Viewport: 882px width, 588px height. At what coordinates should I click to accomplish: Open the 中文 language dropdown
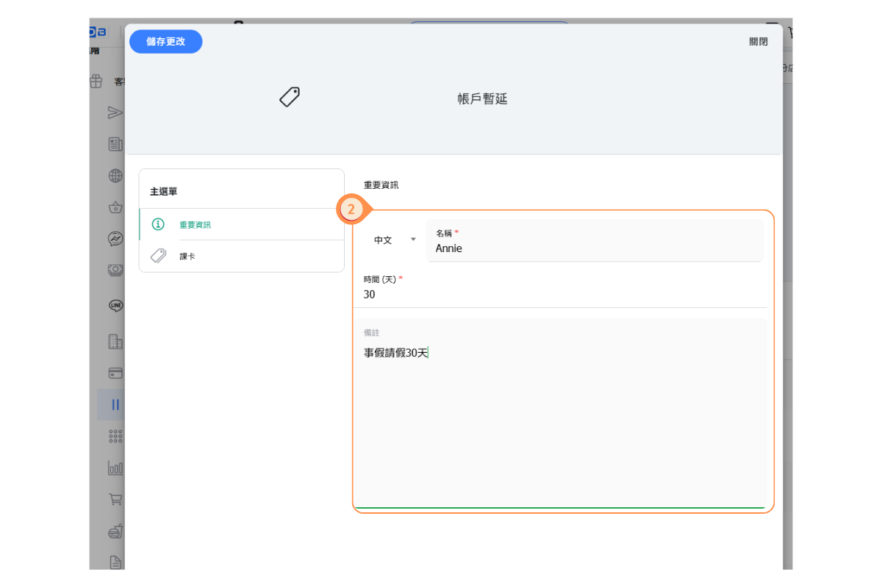pos(394,240)
